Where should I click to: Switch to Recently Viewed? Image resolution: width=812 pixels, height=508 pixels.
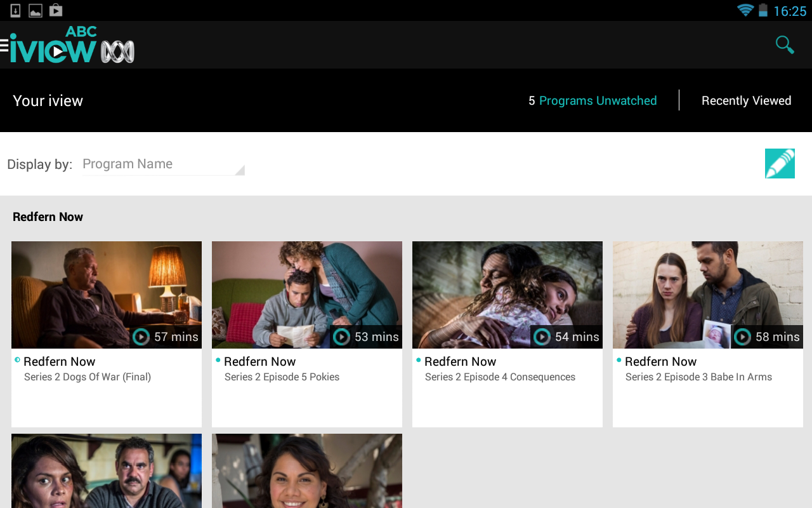pyautogui.click(x=746, y=100)
